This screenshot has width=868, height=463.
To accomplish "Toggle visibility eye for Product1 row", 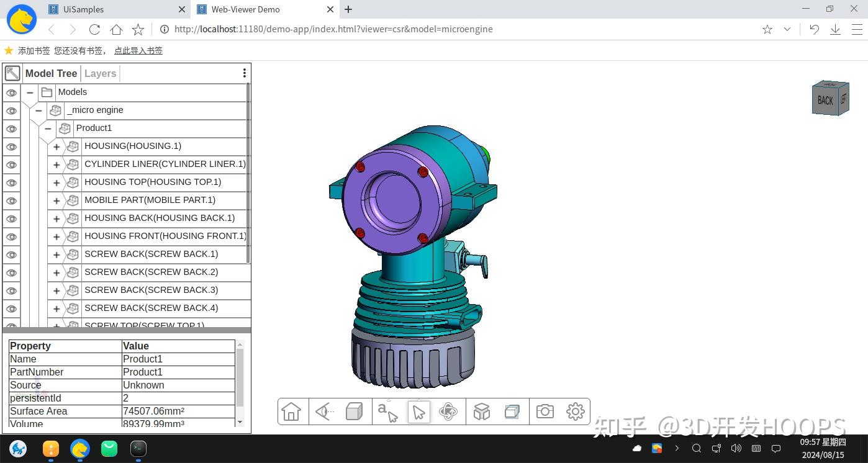I will click(x=11, y=129).
